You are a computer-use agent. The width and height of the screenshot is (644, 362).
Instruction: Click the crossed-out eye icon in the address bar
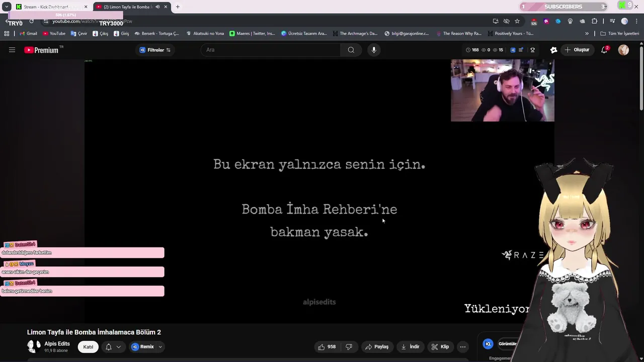click(506, 21)
